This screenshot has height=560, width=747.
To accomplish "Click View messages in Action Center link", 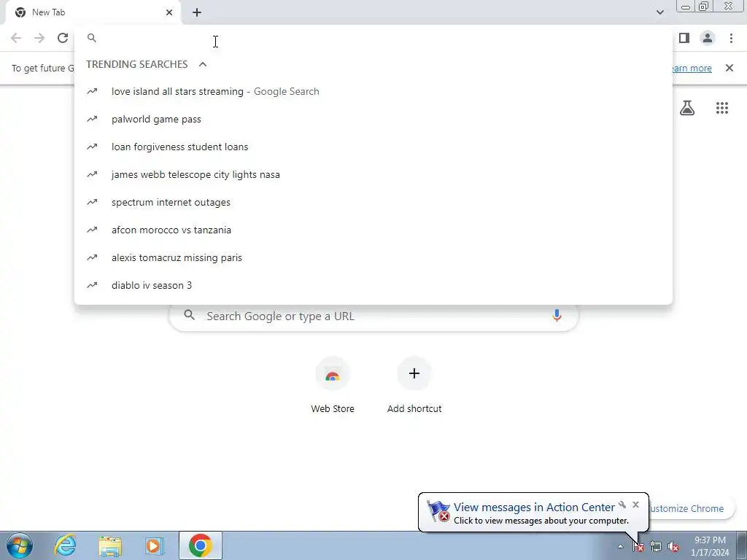I will point(534,507).
